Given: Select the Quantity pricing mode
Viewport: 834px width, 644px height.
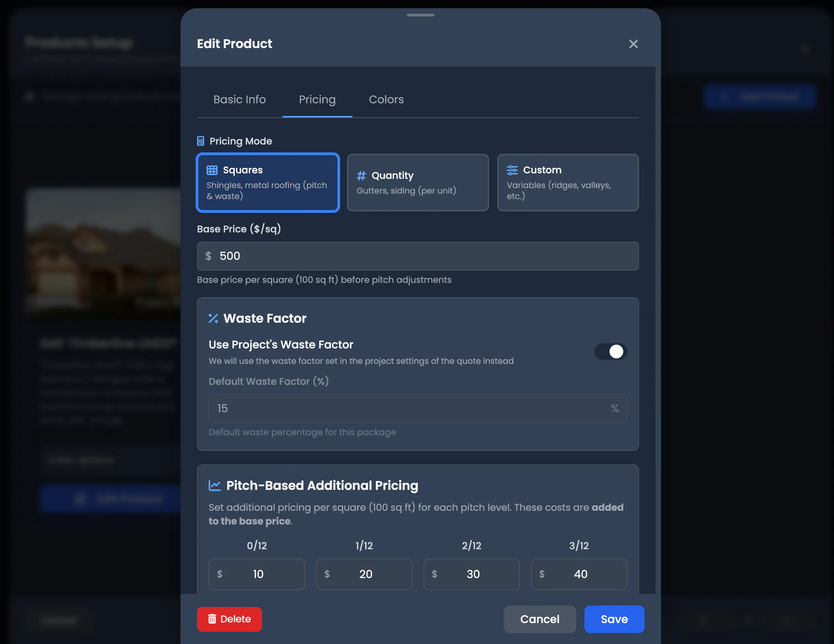Looking at the screenshot, I should [x=418, y=183].
